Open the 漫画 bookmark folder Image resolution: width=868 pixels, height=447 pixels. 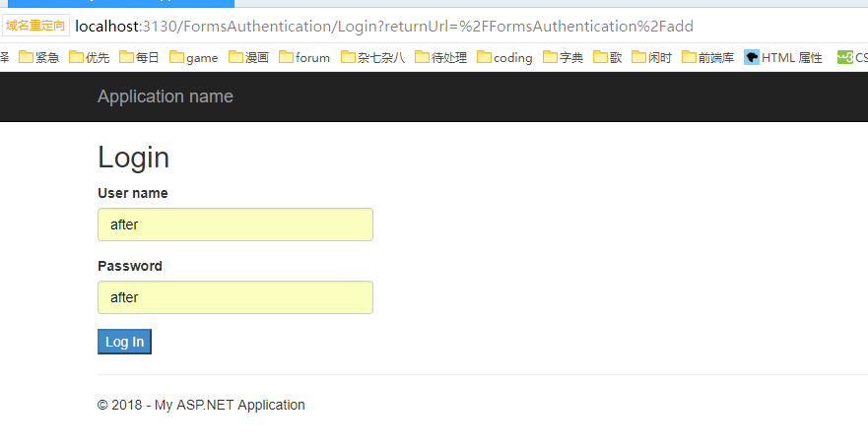click(x=248, y=58)
